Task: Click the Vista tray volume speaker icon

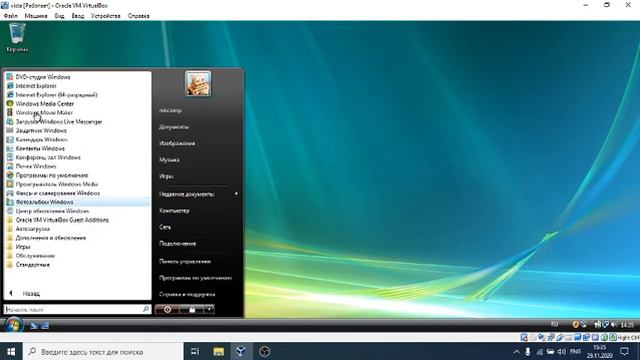Action: (614, 324)
